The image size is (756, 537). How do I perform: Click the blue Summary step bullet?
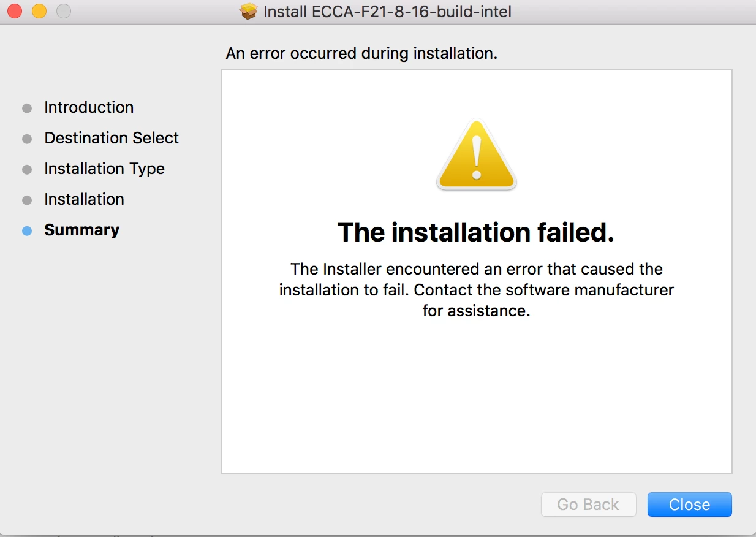27,231
